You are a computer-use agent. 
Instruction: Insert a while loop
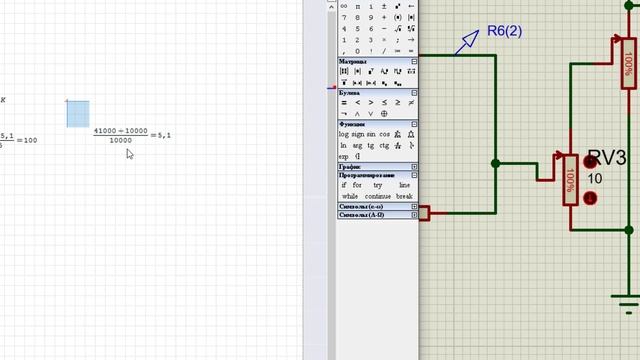pos(350,196)
